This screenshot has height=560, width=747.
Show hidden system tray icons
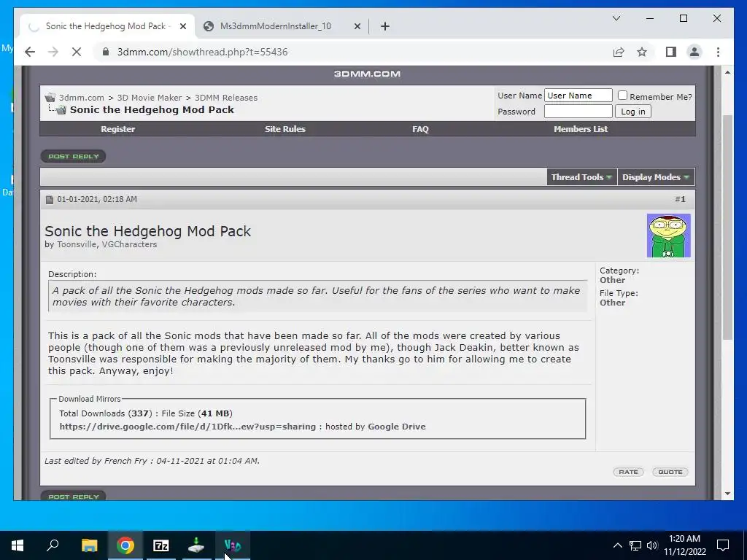617,545
